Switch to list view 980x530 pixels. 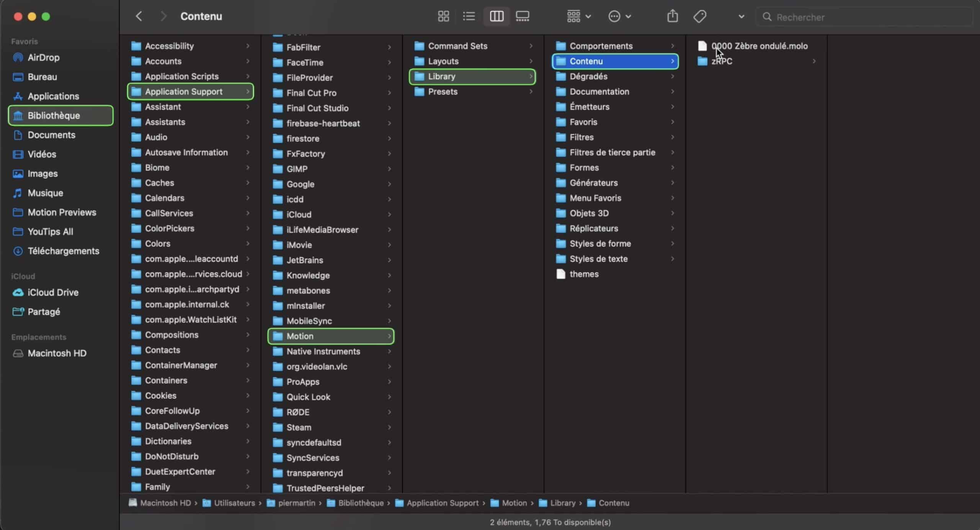click(469, 16)
